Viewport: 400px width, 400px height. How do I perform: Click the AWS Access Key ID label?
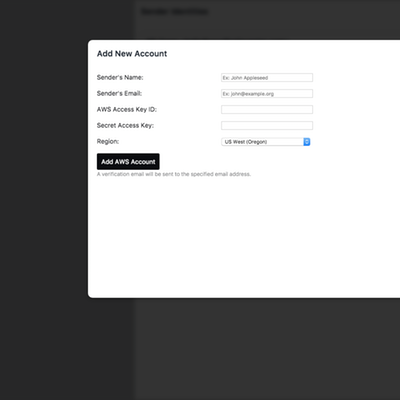(x=127, y=109)
